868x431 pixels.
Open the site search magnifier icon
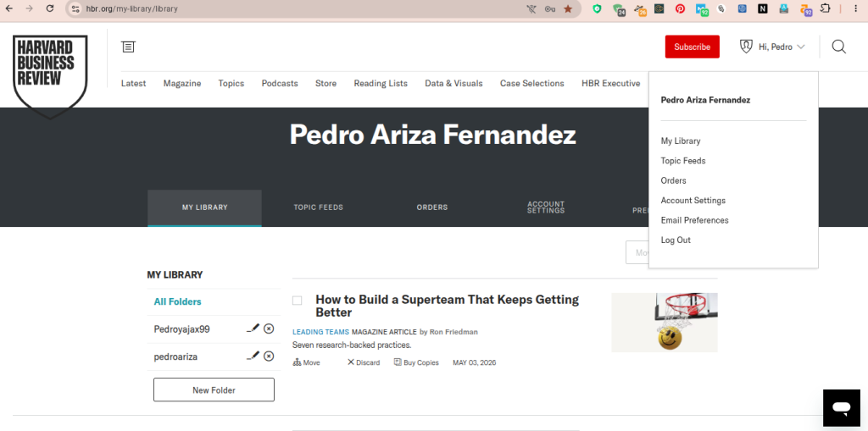point(838,47)
